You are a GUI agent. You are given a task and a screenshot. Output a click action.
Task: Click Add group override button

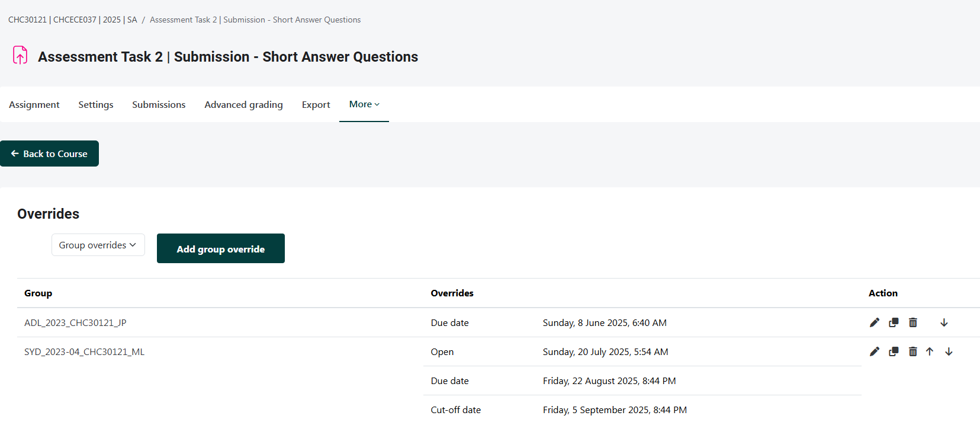220,249
